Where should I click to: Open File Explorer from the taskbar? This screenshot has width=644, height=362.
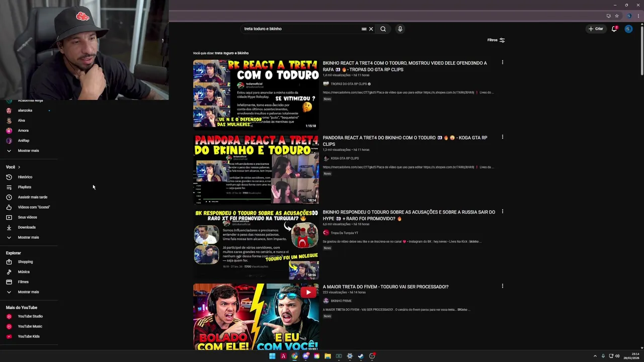click(328, 356)
